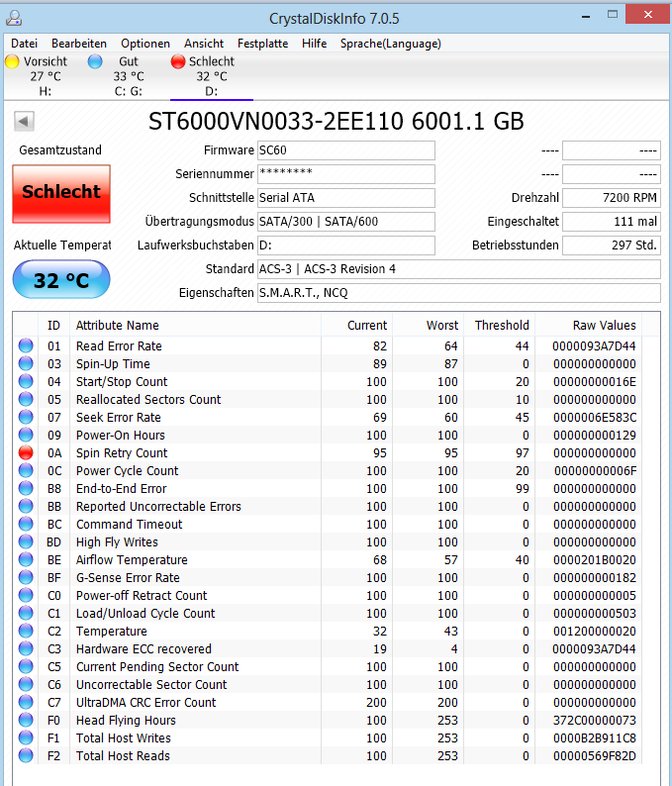The width and height of the screenshot is (672, 786).
Task: Click the CrystalDiskInfo app icon in title bar
Action: (x=14, y=18)
